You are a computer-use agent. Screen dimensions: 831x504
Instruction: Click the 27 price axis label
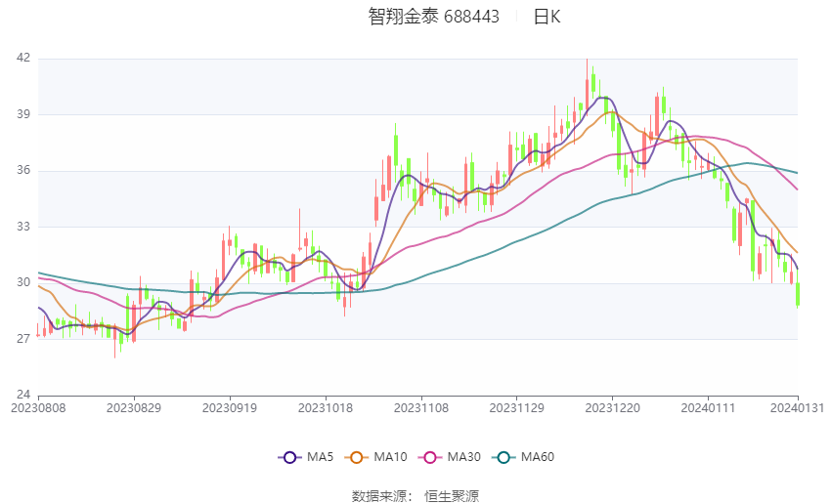click(23, 338)
